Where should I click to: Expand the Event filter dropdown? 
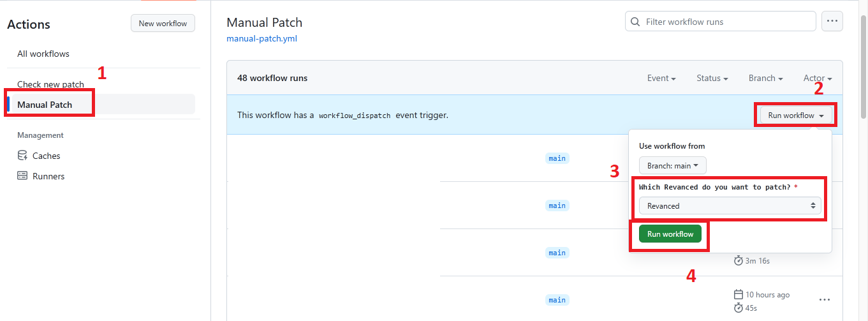661,78
